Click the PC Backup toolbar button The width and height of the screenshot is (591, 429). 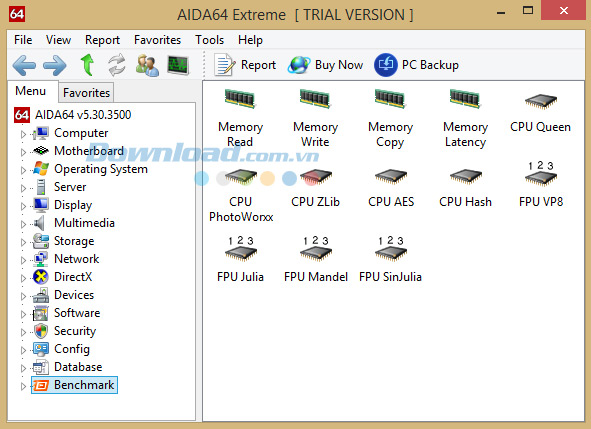pyautogui.click(x=416, y=65)
